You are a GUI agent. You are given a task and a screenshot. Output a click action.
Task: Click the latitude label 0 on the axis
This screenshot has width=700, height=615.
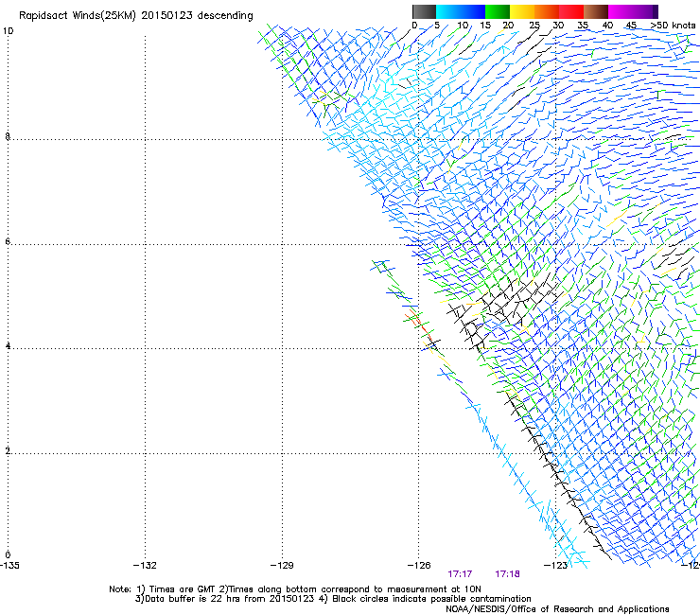click(8, 555)
